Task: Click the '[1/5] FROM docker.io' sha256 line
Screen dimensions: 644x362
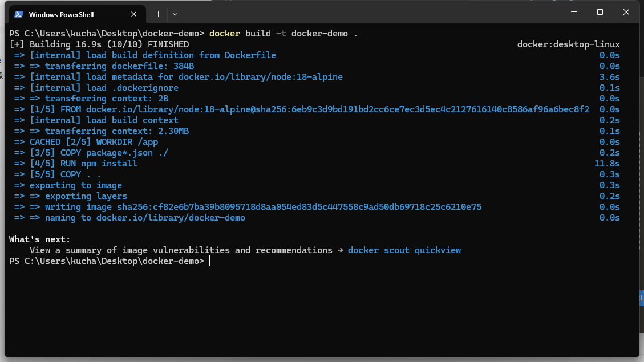Action: tap(301, 109)
